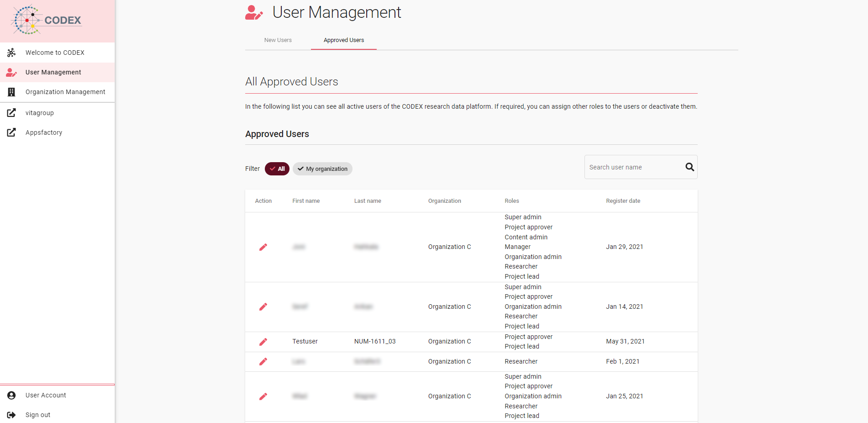Click the Jan 25, 2021 date cell
Image resolution: width=868 pixels, height=423 pixels.
625,396
